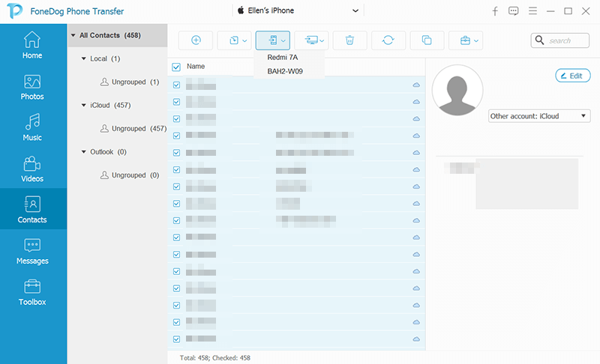This screenshot has width=600, height=364.
Task: Click the briefcase toolbar icon
Action: pos(465,40)
